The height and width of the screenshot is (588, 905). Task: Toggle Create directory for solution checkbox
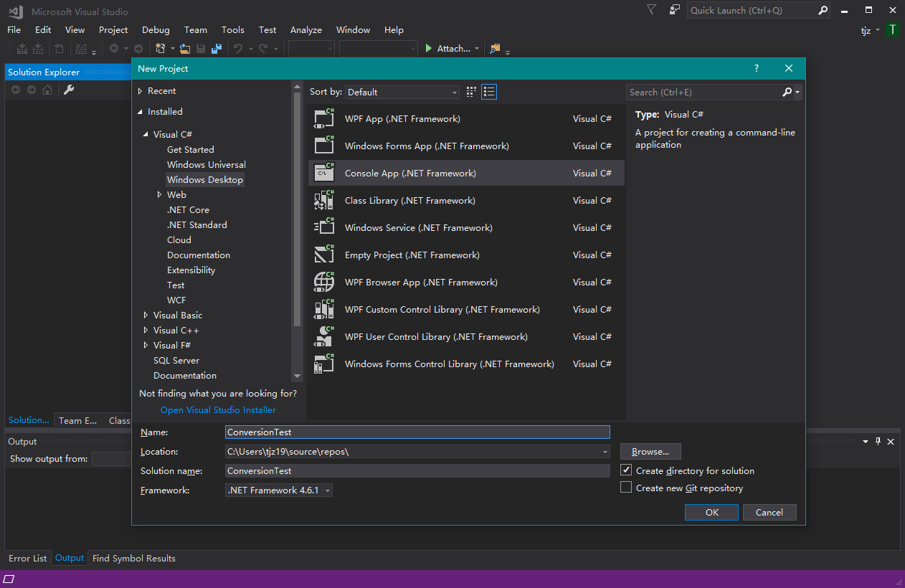coord(626,470)
